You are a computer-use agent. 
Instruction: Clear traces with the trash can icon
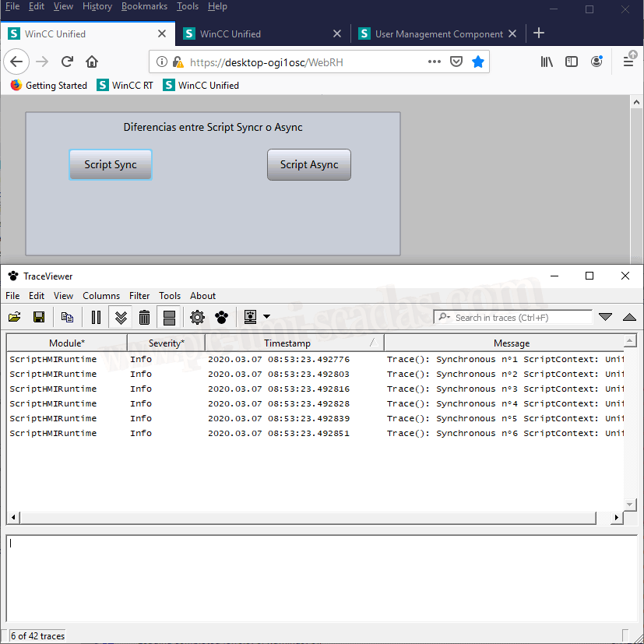144,317
